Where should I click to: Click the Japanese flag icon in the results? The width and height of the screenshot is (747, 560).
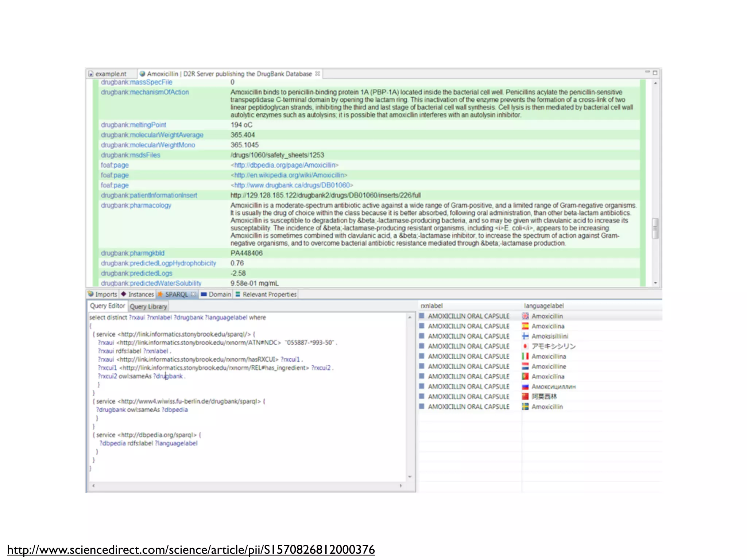525,346
